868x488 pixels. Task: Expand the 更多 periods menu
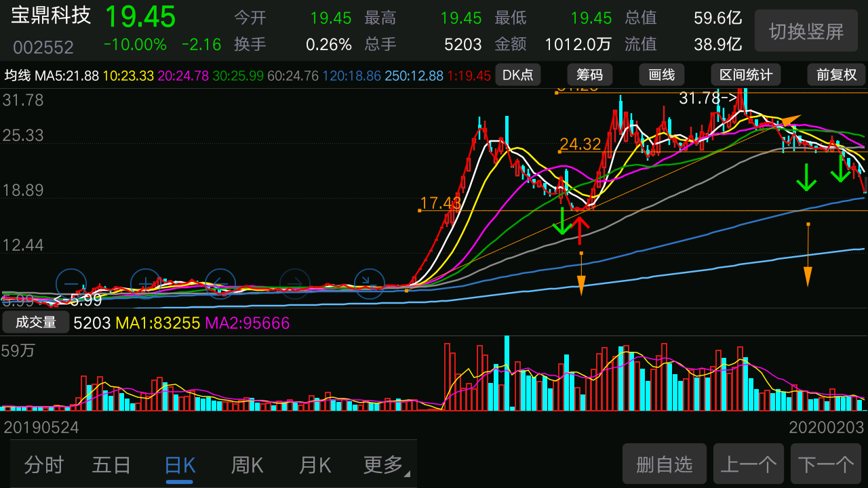coord(387,465)
